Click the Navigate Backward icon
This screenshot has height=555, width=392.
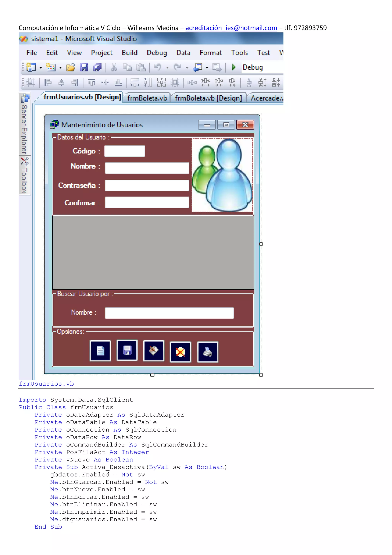(198, 67)
